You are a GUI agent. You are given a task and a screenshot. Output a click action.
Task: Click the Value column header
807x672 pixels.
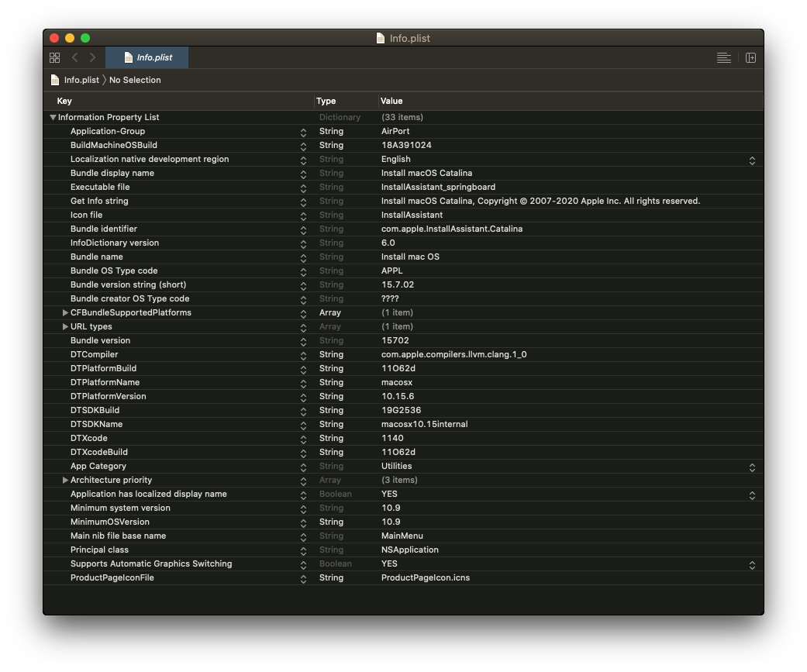(x=391, y=101)
